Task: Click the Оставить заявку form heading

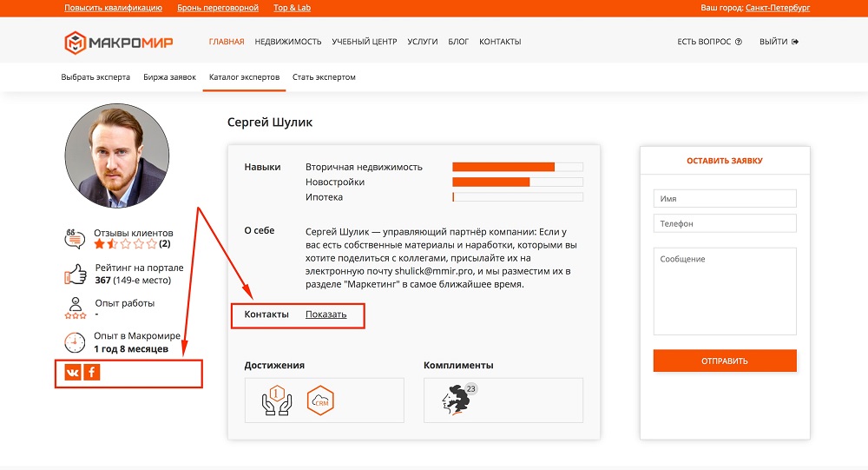Action: click(x=725, y=161)
